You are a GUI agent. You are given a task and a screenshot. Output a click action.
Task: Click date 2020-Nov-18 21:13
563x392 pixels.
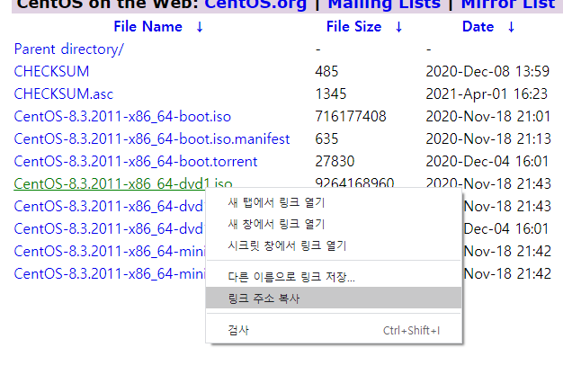(x=488, y=139)
